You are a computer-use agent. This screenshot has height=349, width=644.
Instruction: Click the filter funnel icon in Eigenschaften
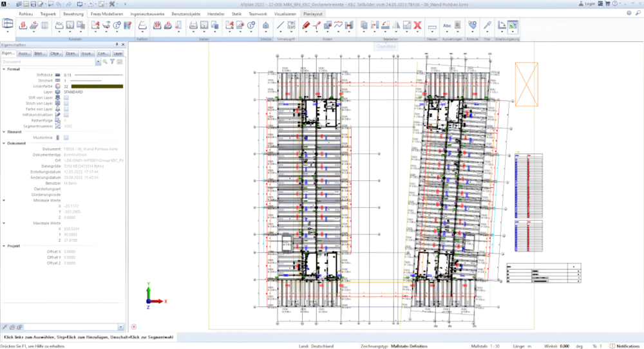[111, 62]
